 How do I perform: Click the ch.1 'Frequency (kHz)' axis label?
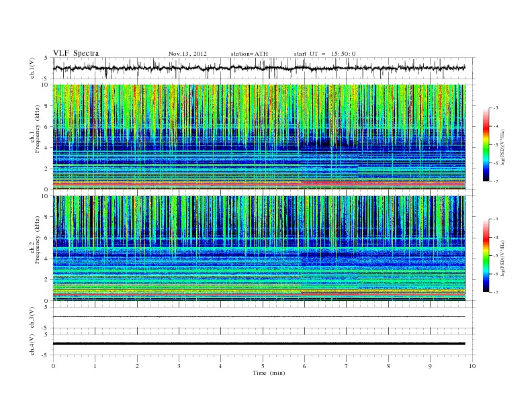(38, 129)
